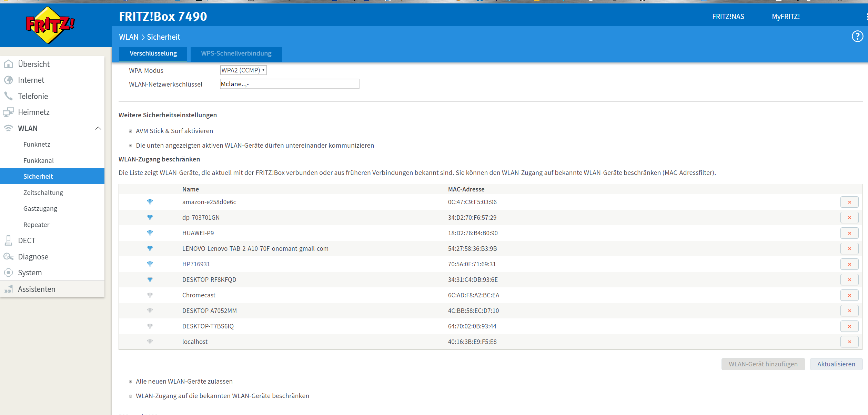Click the Diagnose icon
The height and width of the screenshot is (415, 868).
click(x=8, y=256)
